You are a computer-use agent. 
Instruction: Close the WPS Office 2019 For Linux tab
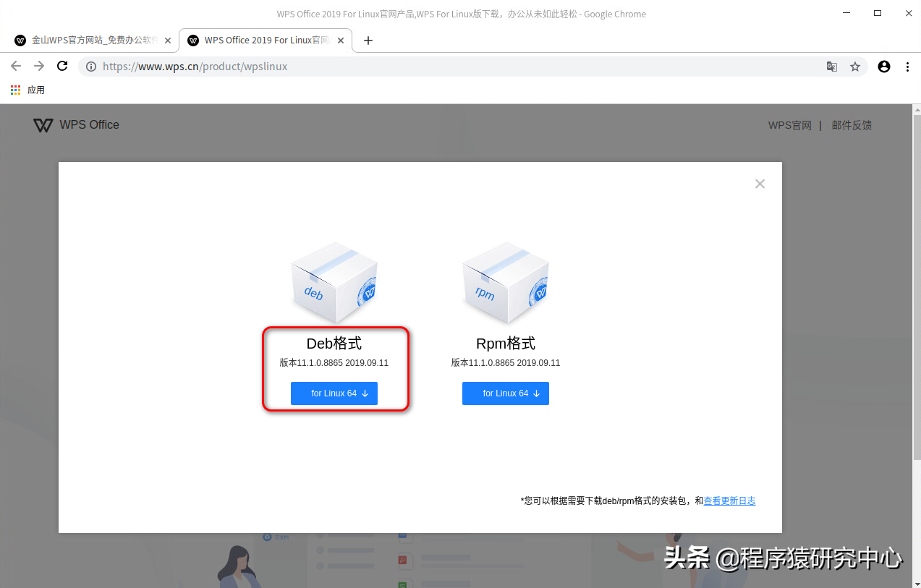tap(341, 41)
